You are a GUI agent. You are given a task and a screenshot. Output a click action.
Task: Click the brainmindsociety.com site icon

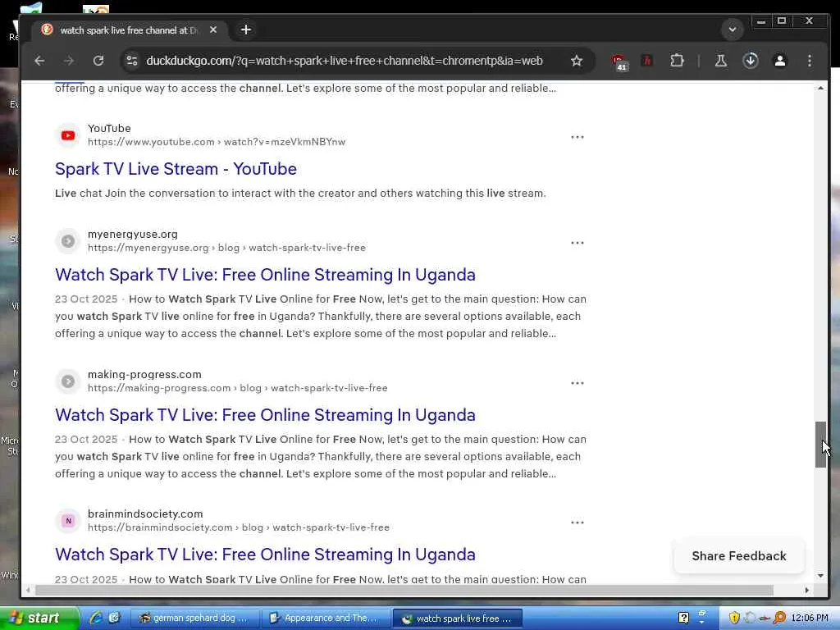coord(68,521)
